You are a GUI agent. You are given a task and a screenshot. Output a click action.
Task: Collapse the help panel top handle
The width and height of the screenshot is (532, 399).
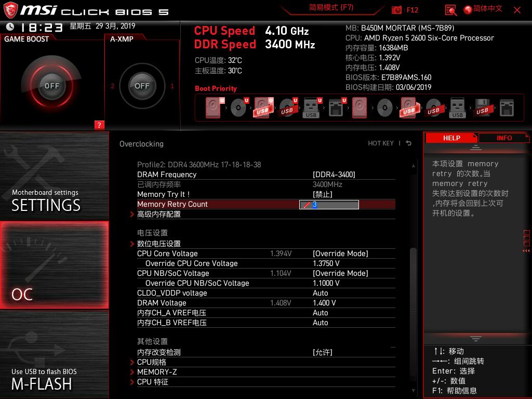(476, 147)
